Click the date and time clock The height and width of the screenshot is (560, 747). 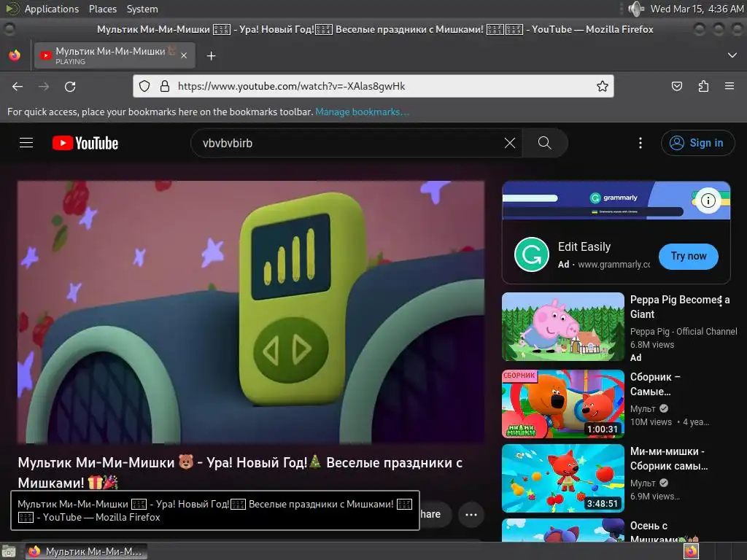697,9
